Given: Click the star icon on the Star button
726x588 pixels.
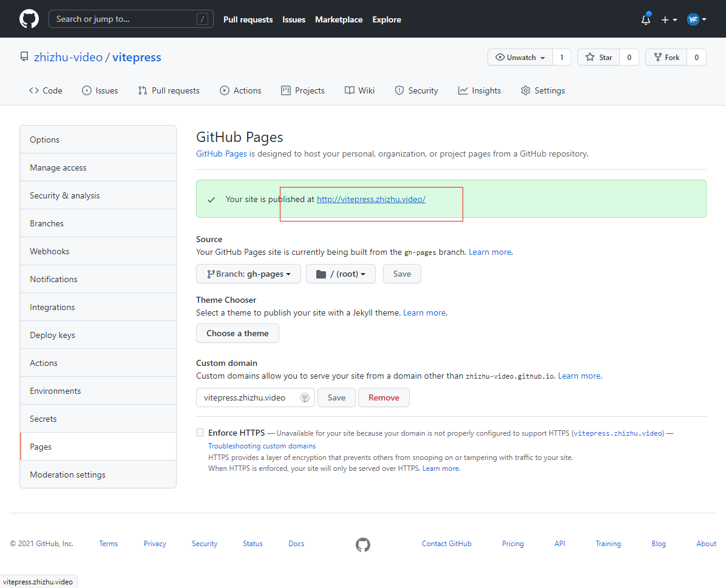Looking at the screenshot, I should [x=590, y=57].
